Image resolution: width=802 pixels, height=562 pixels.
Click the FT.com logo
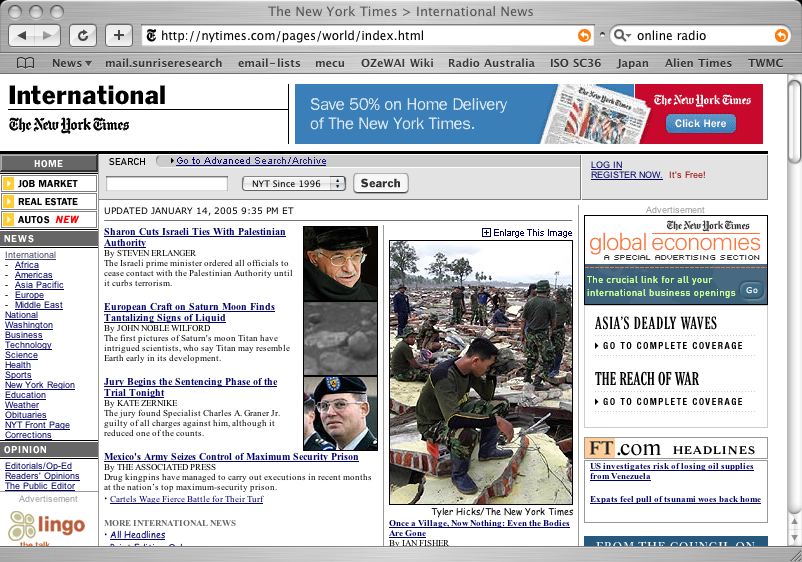pyautogui.click(x=623, y=448)
